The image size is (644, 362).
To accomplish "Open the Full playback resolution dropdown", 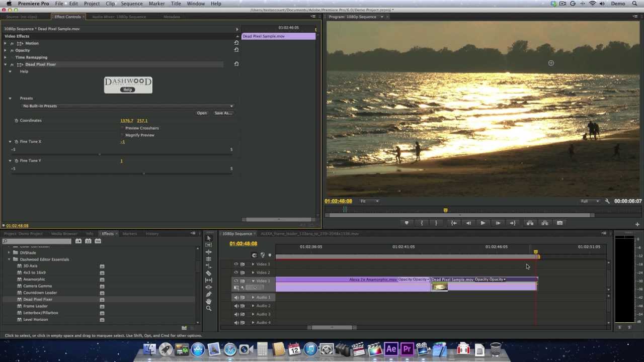I will tap(590, 201).
